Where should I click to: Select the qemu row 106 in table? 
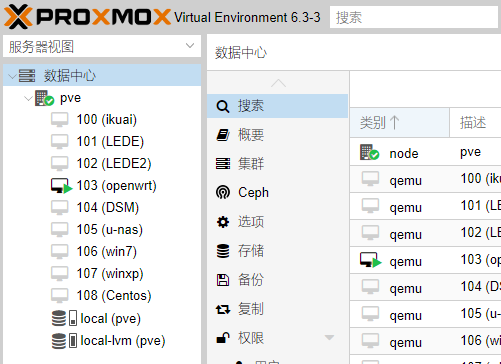click(425, 341)
